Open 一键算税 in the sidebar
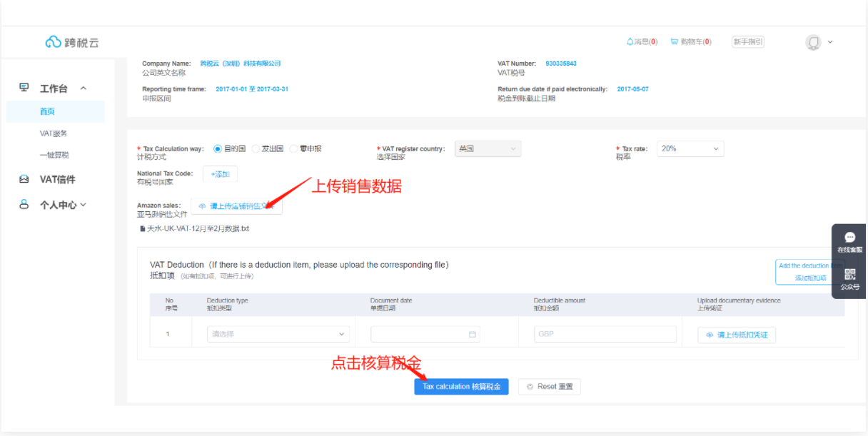Screen dimensions: 868x436 tap(54, 155)
